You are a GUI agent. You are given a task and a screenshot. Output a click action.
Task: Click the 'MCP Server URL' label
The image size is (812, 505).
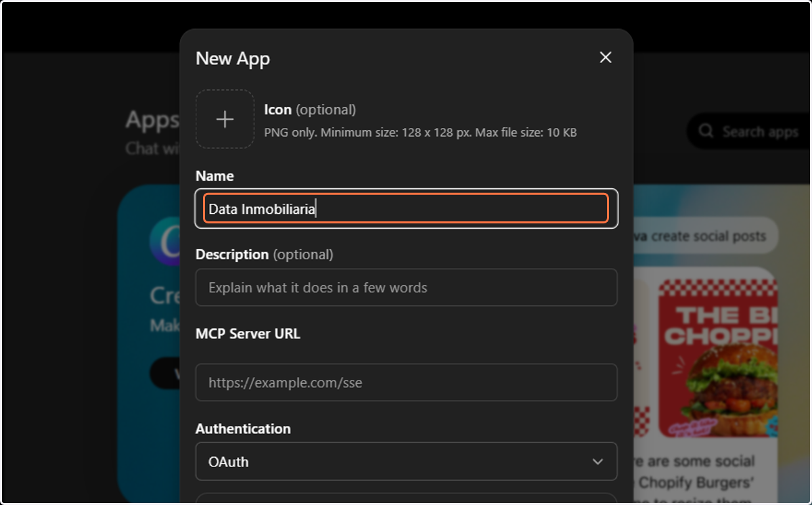coord(248,334)
